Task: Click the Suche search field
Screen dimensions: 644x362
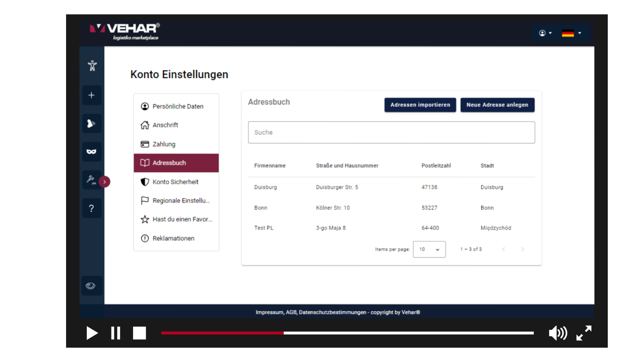Action: pyautogui.click(x=391, y=132)
